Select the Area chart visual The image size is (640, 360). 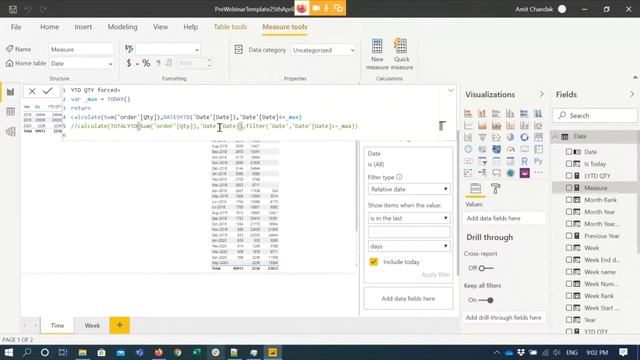pos(482,125)
